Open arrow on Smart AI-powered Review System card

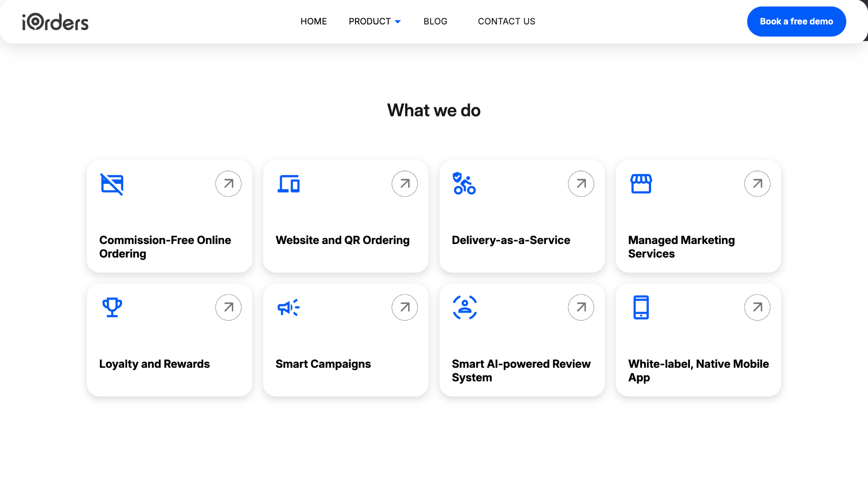click(x=581, y=308)
